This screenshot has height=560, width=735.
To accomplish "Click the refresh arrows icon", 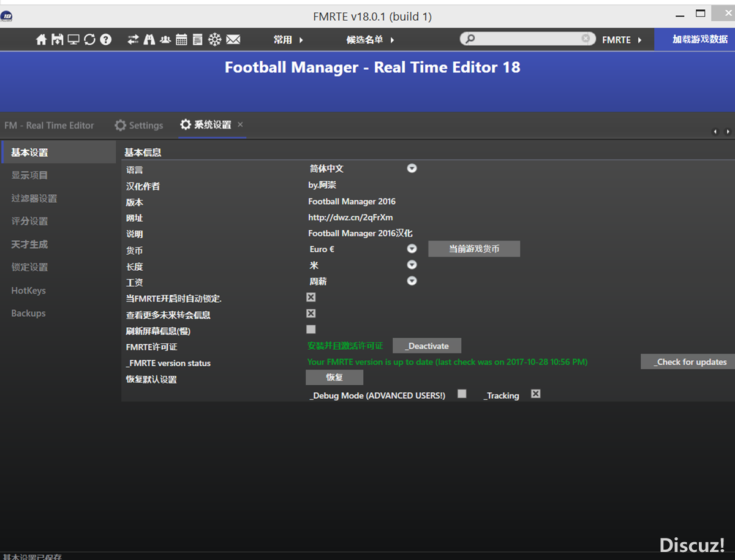I will coord(90,40).
